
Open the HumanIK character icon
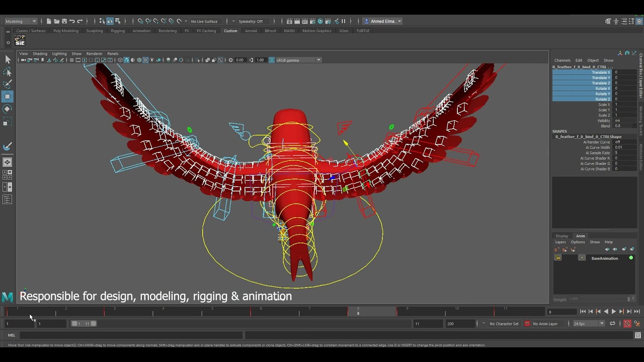pyautogui.click(x=616, y=21)
